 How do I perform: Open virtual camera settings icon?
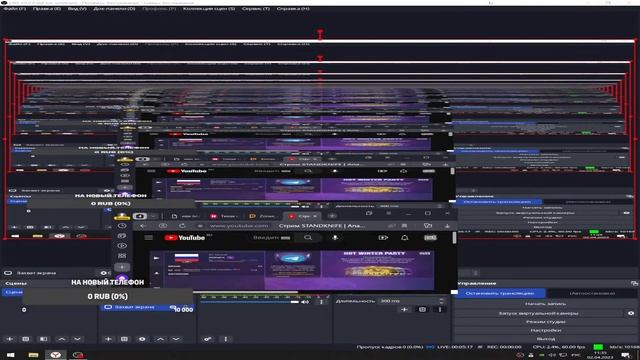point(631,313)
